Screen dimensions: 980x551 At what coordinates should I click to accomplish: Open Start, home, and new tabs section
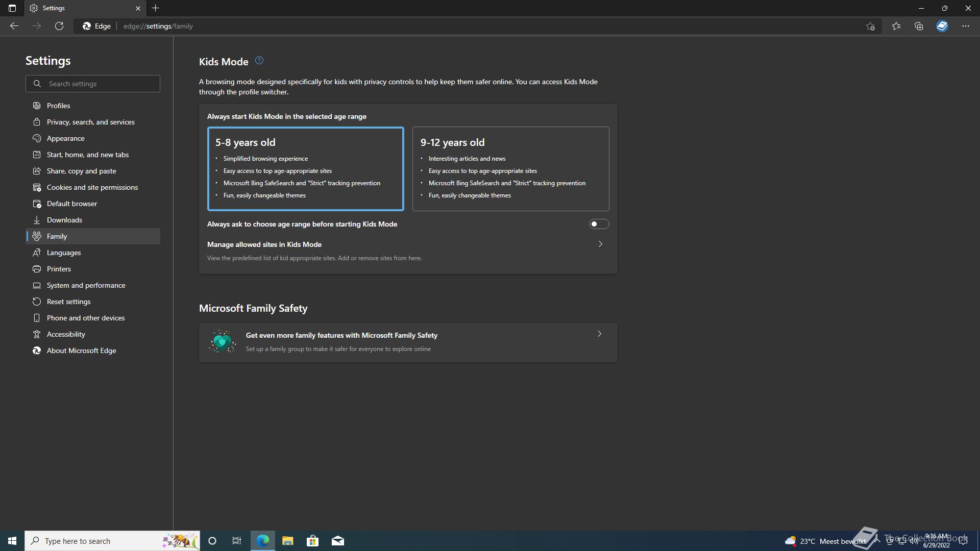click(93, 155)
